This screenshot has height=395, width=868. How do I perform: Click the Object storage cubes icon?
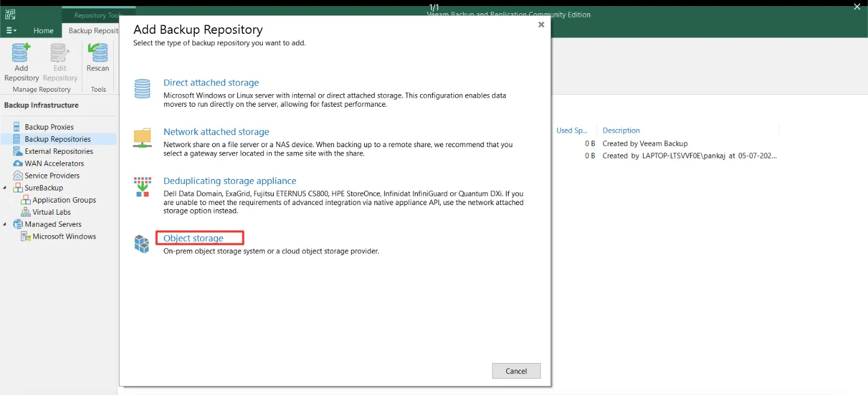[142, 244]
